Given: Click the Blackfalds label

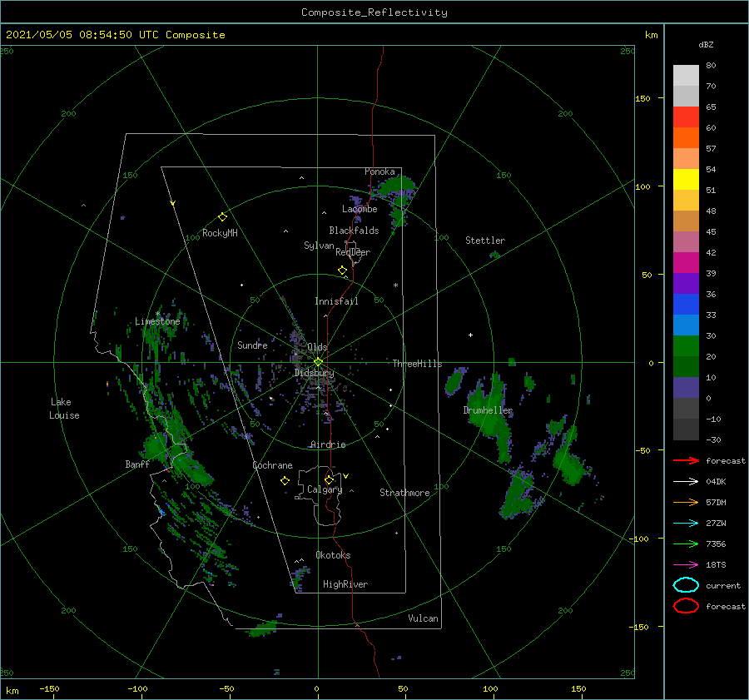Looking at the screenshot, I should 354,231.
